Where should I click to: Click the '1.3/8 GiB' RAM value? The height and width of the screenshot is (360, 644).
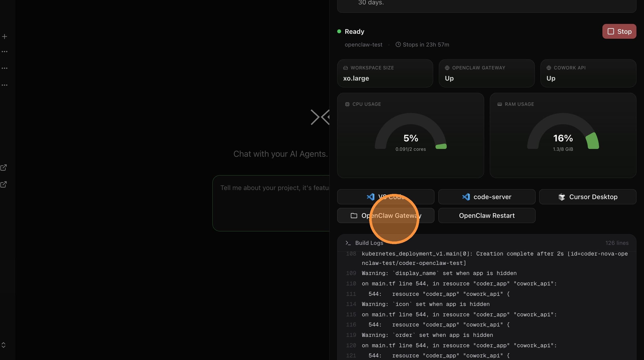coord(563,149)
